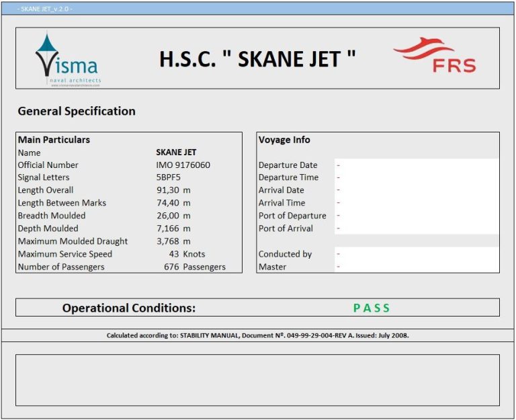Click the 'Port of Departure' label
Viewport: 516px width, 420px height.
[x=292, y=216]
